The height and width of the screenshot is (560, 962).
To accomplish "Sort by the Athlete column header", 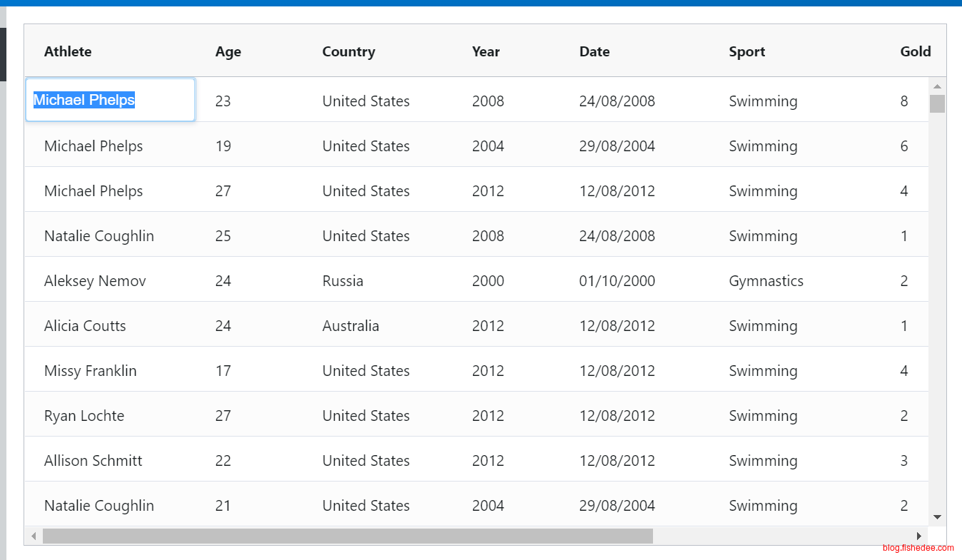I will [68, 51].
